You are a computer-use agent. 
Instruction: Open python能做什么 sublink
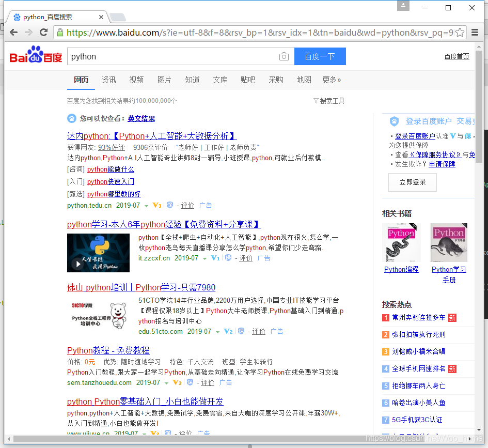click(x=111, y=169)
